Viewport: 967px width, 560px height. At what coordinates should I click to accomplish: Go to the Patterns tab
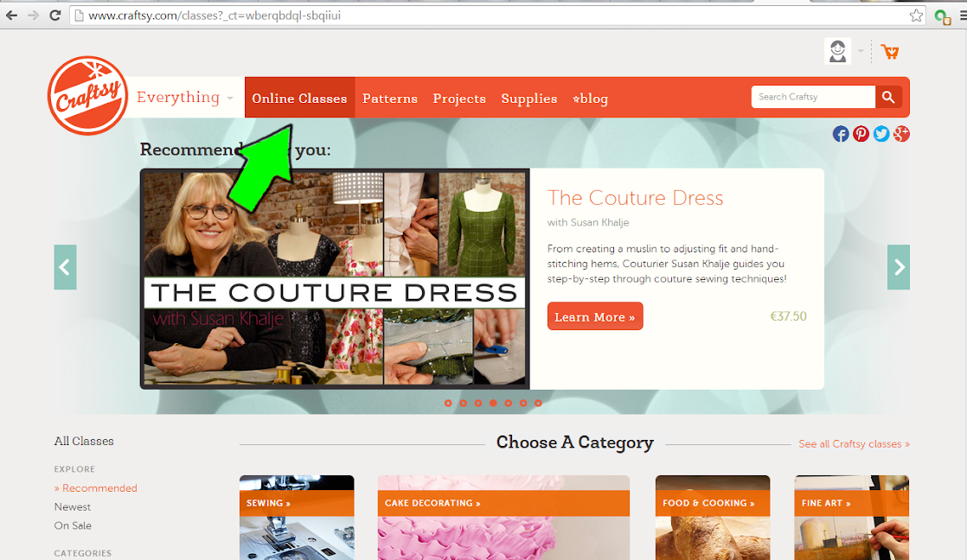click(390, 99)
